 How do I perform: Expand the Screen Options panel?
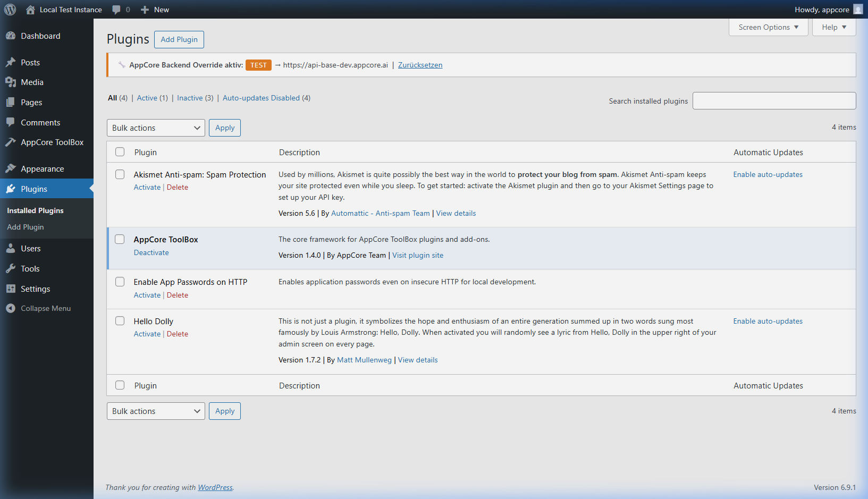768,27
